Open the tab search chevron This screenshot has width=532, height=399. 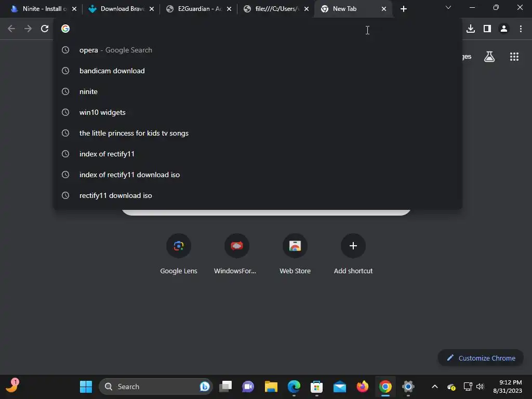pos(448,7)
